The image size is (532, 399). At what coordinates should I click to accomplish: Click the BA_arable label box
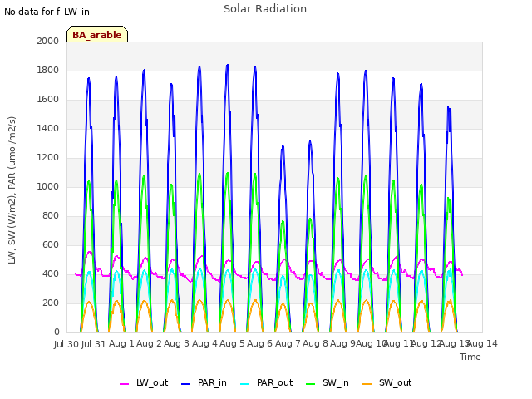pos(97,34)
